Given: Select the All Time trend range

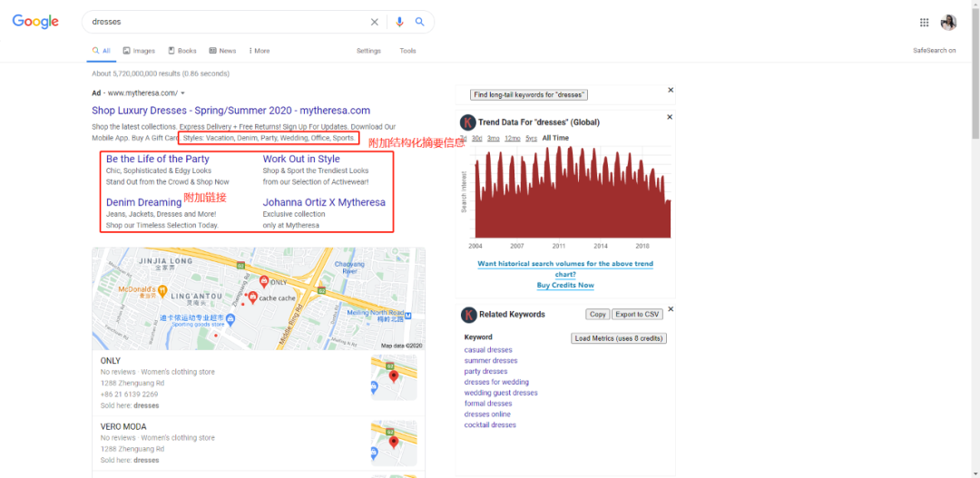Looking at the screenshot, I should 555,138.
